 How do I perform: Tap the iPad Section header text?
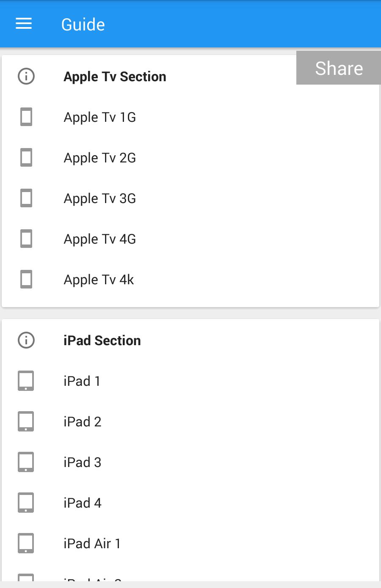tap(102, 341)
